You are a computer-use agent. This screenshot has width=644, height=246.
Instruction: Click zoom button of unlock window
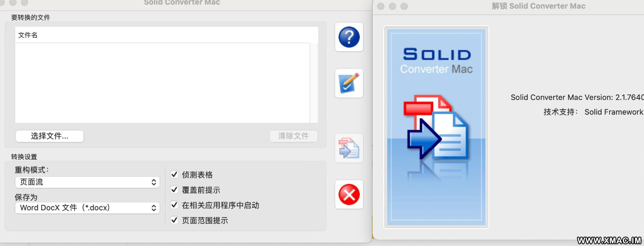(x=404, y=6)
